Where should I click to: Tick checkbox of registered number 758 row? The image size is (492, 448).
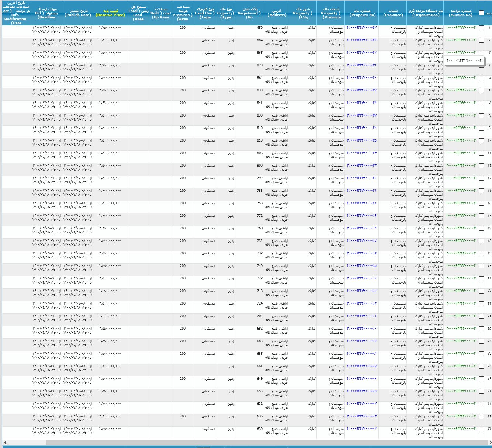coord(481,204)
